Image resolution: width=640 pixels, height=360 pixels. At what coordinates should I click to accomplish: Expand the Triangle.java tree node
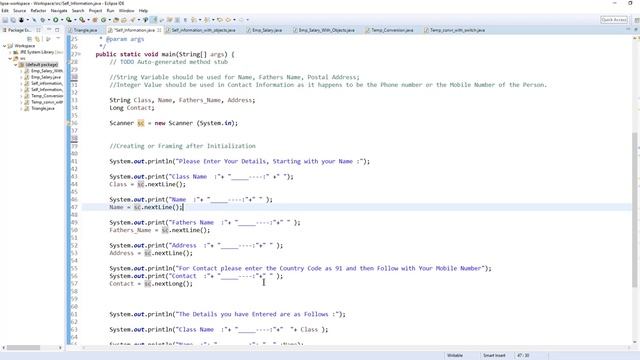coord(21,109)
